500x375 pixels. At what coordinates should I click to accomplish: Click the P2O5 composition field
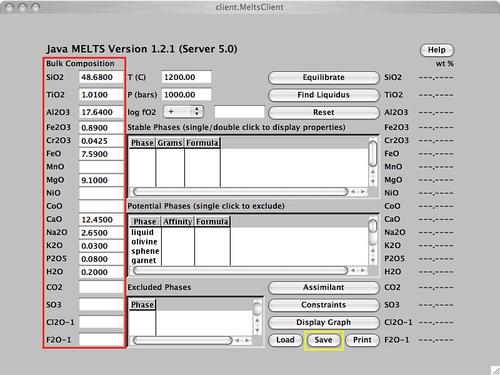tap(101, 259)
